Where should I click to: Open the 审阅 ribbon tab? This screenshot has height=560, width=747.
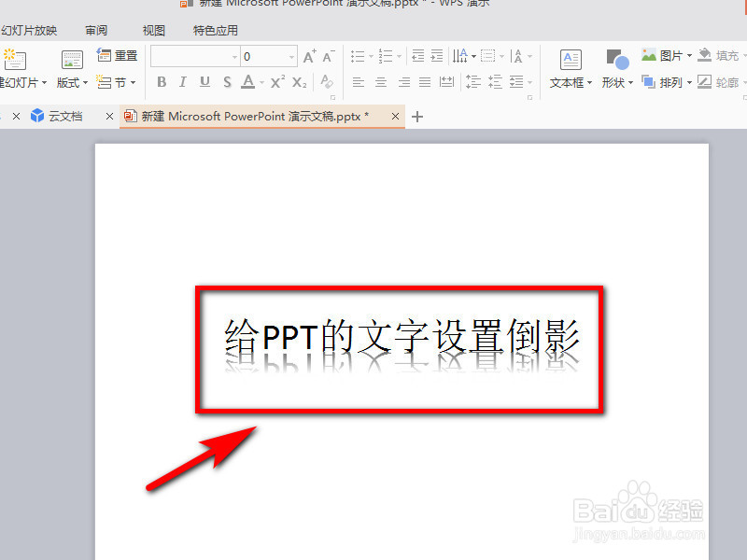[97, 30]
